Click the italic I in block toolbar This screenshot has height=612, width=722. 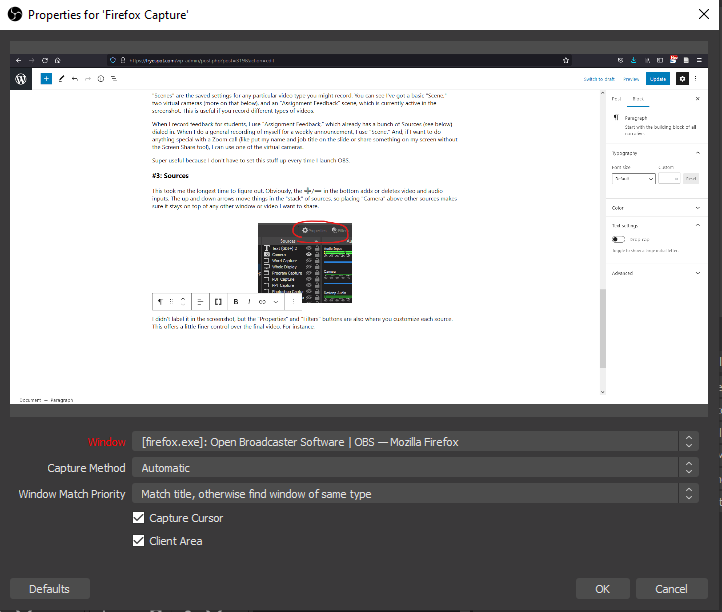249,302
